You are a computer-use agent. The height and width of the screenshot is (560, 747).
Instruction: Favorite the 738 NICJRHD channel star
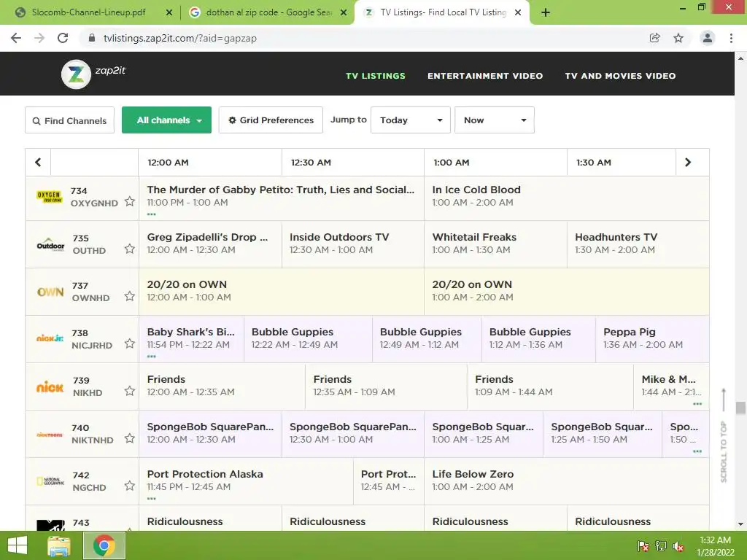(130, 343)
